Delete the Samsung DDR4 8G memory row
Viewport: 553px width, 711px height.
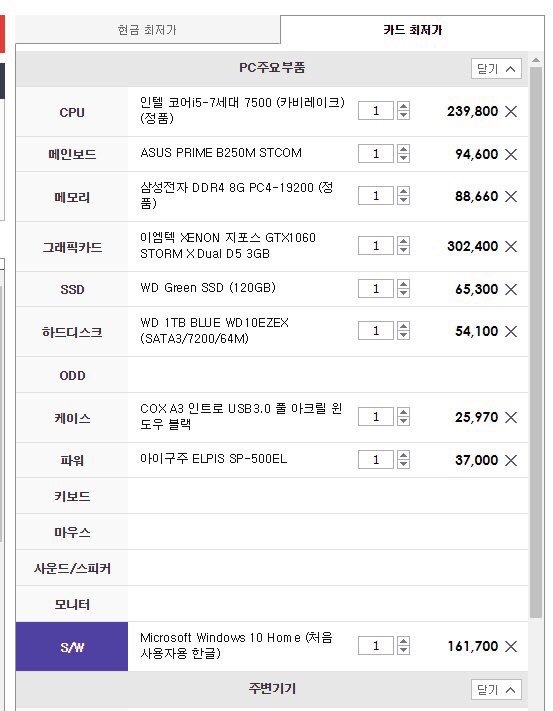pos(511,197)
